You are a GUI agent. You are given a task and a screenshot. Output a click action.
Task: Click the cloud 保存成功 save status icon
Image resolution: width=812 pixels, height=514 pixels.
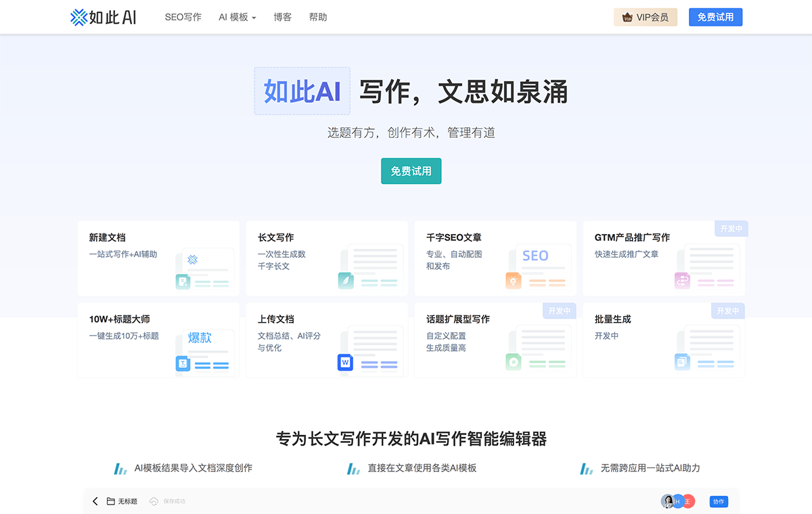point(154,501)
